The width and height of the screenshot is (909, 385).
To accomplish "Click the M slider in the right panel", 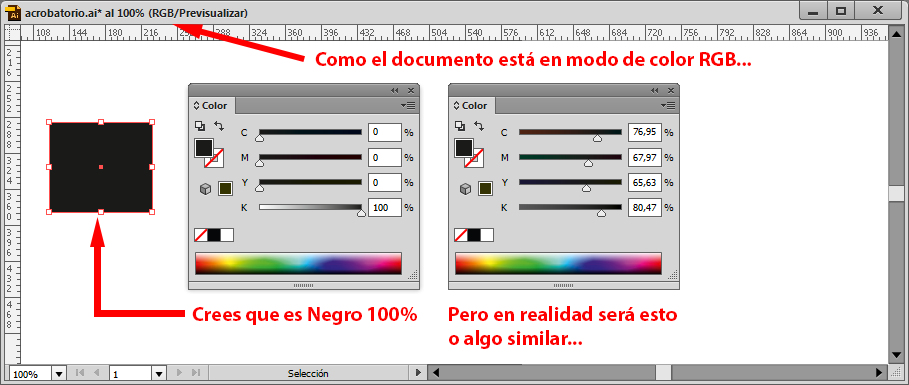I will 570,157.
